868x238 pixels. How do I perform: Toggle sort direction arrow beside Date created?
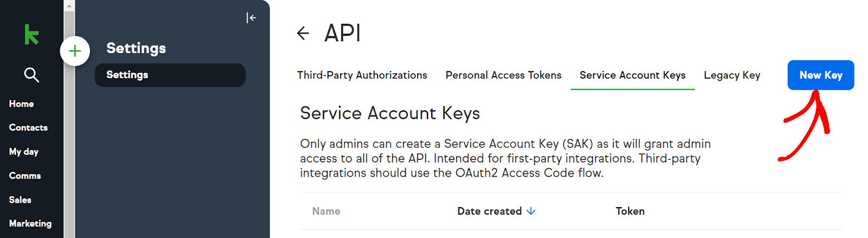tap(531, 211)
